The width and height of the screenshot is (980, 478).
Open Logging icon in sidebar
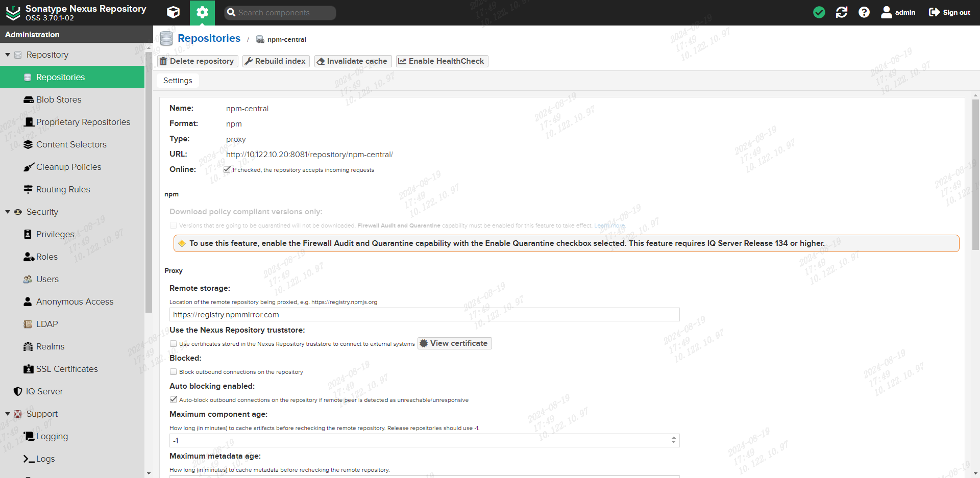point(29,436)
